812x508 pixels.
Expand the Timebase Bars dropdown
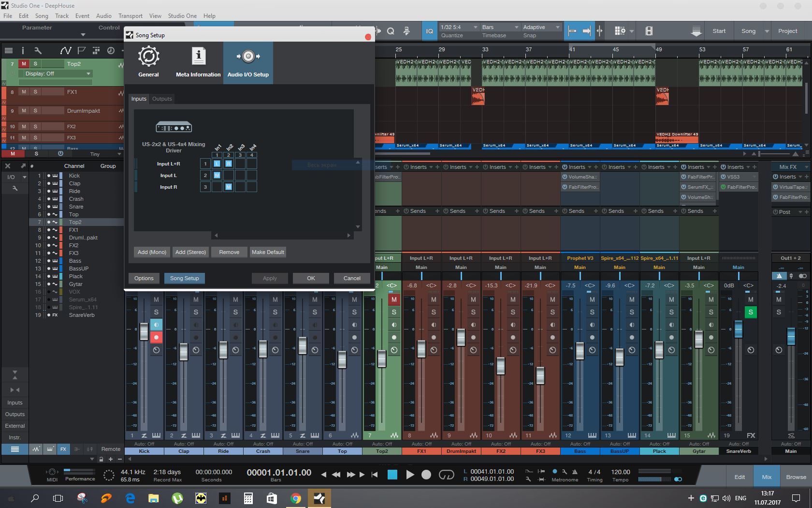pyautogui.click(x=500, y=27)
